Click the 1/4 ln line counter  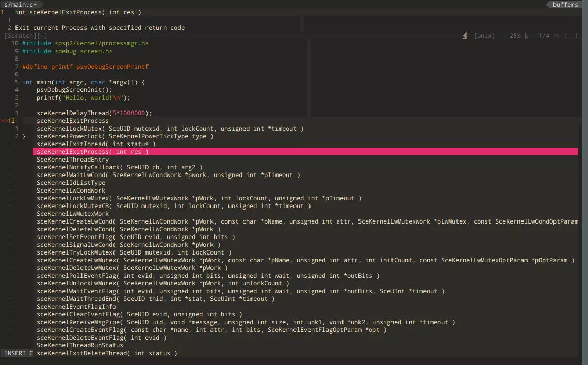(548, 36)
